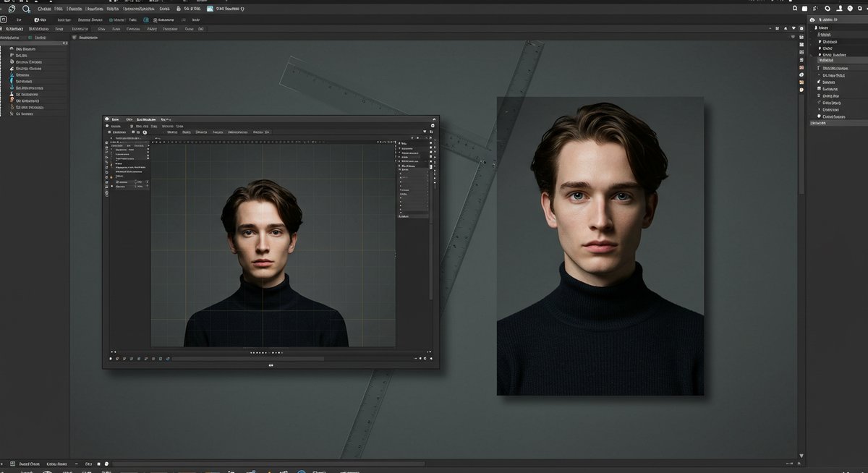Viewport: 868px width, 473px height.
Task: Toggle the round icon at second toolbar's left end
Action: [4, 20]
